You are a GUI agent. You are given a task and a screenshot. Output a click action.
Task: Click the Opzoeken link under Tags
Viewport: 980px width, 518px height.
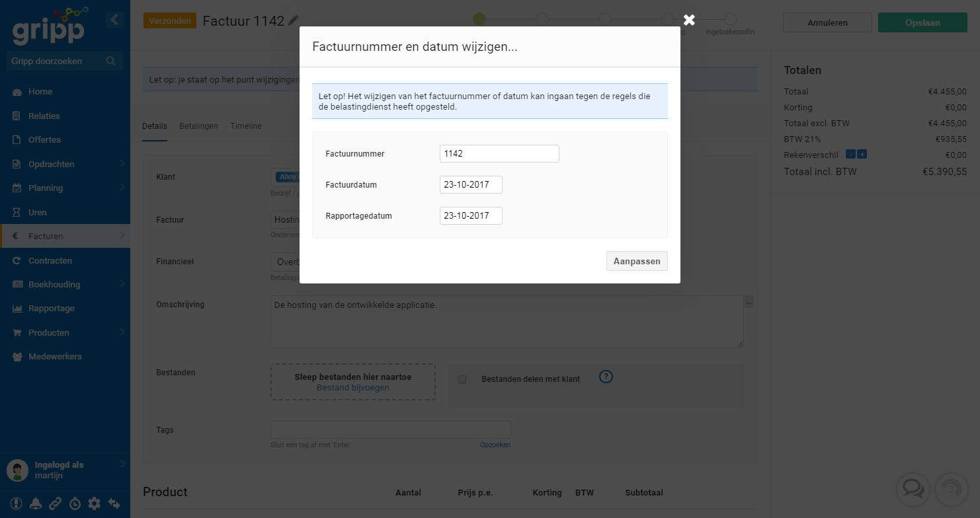point(495,445)
